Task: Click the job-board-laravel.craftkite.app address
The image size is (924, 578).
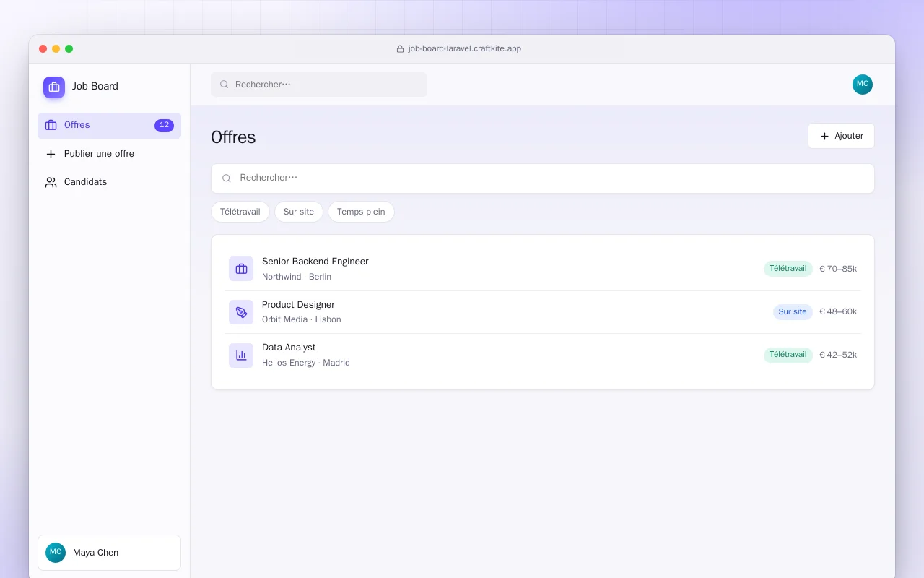Action: coord(465,49)
